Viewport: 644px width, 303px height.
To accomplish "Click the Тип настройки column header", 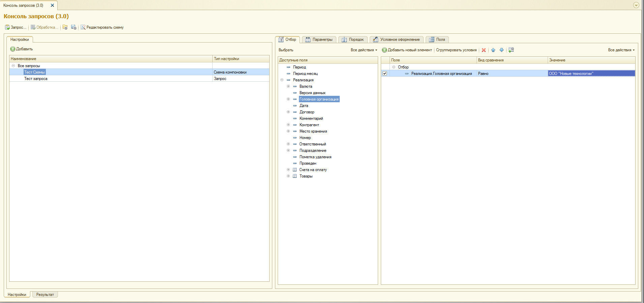I will click(x=241, y=59).
